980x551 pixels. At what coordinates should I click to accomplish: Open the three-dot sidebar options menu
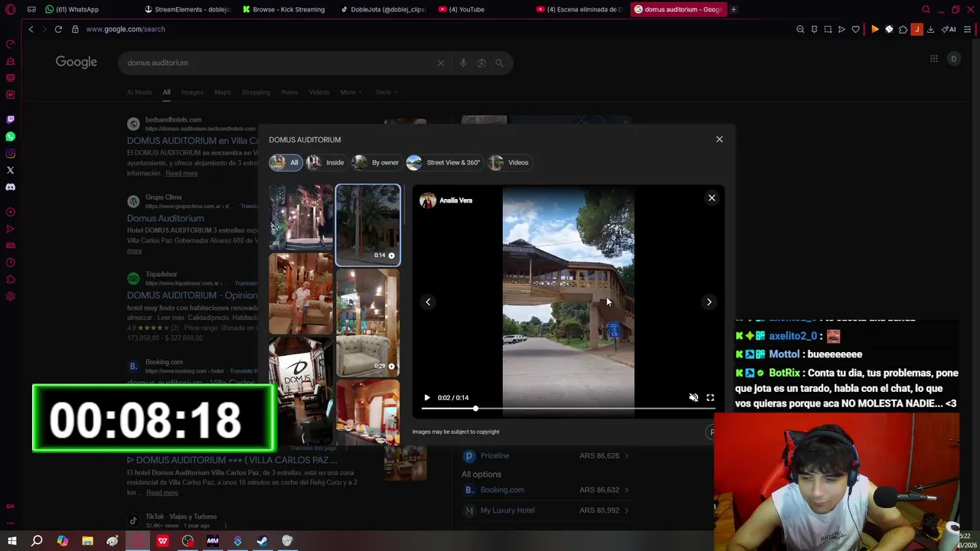point(11,523)
